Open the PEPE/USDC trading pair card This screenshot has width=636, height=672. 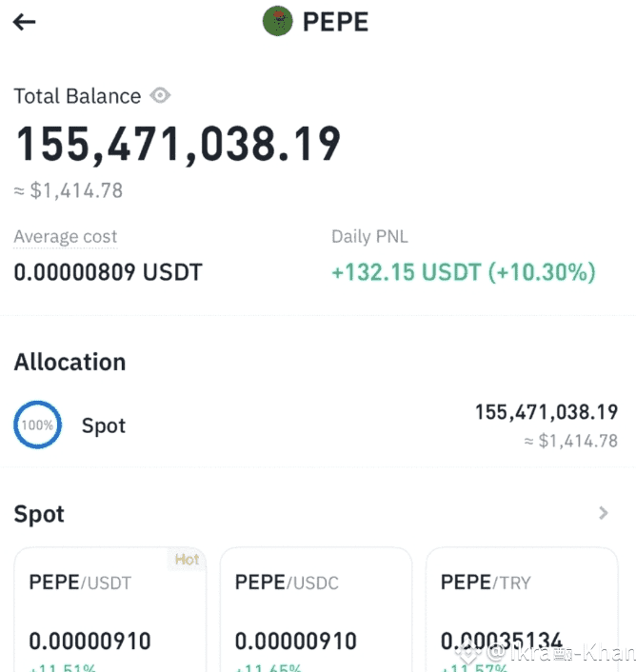[x=316, y=609]
